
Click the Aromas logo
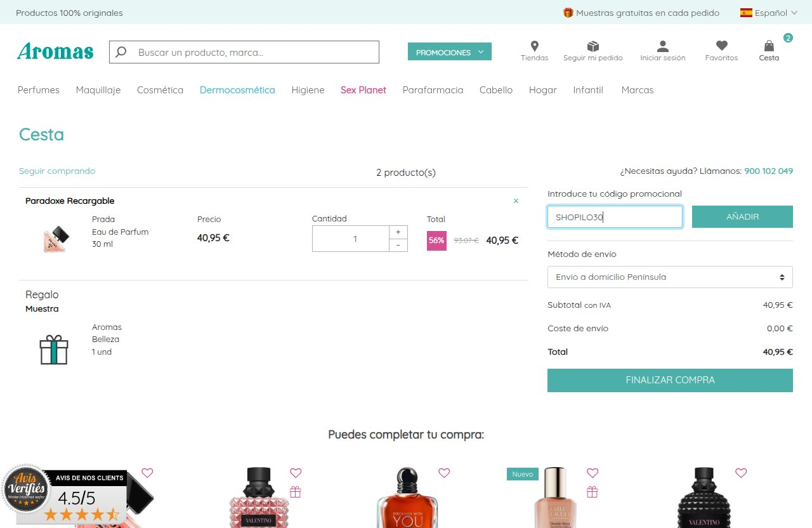[x=56, y=51]
